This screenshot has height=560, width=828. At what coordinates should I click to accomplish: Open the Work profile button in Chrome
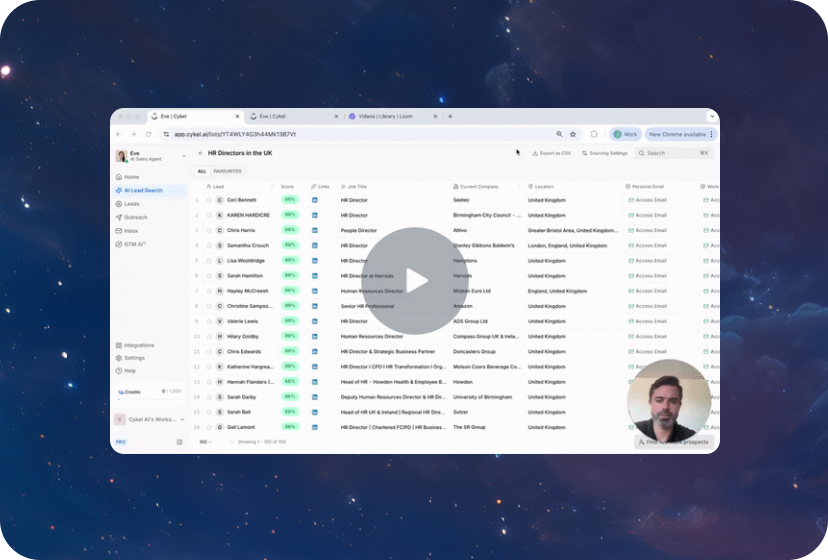tap(626, 134)
